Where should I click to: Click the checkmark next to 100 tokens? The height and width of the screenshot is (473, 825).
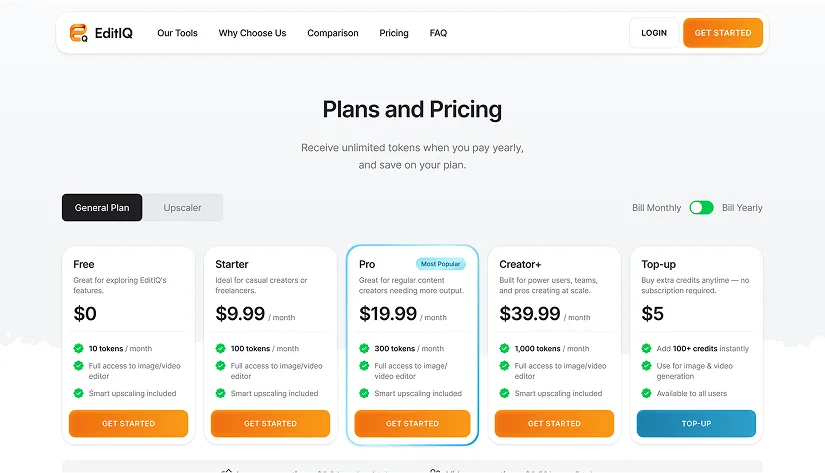pyautogui.click(x=221, y=349)
